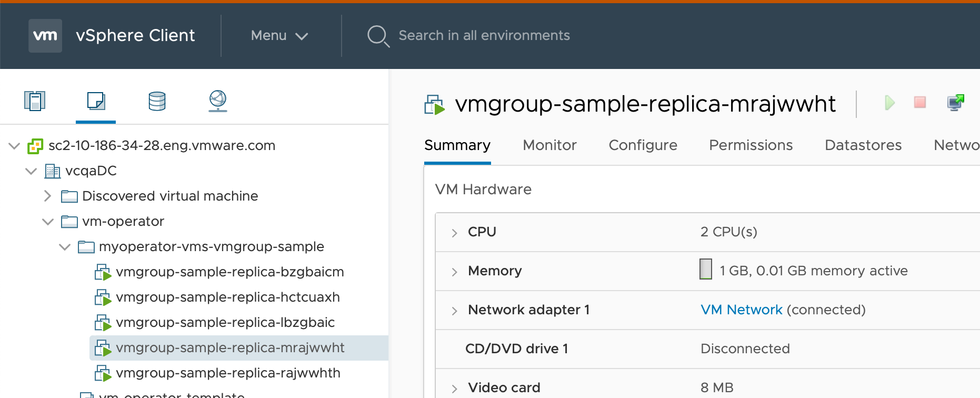
Task: Select sc2-10-186-34-28.eng.vmware.com in the tree
Action: [x=162, y=145]
